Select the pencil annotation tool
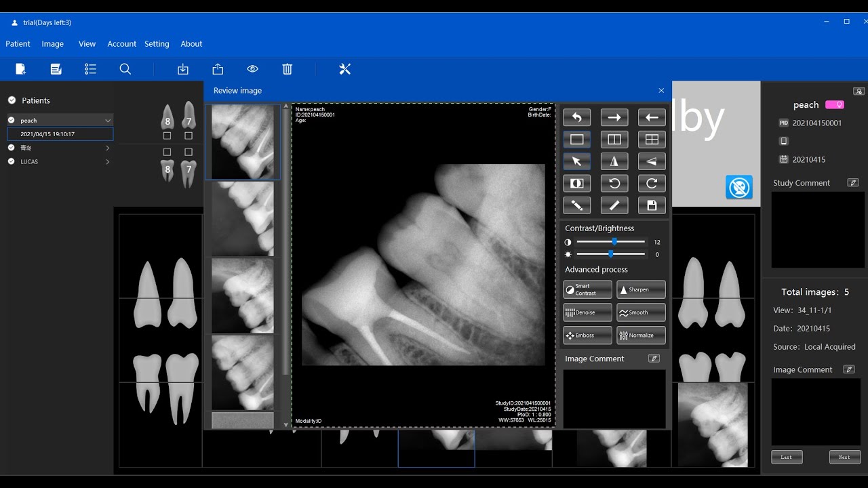The width and height of the screenshot is (868, 488). (x=576, y=205)
